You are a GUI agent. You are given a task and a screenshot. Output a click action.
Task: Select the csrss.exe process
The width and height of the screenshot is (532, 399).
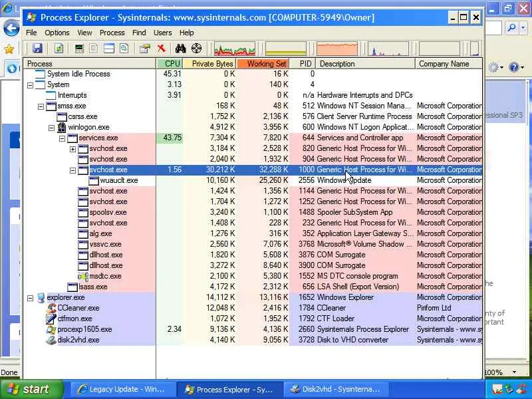click(253, 116)
